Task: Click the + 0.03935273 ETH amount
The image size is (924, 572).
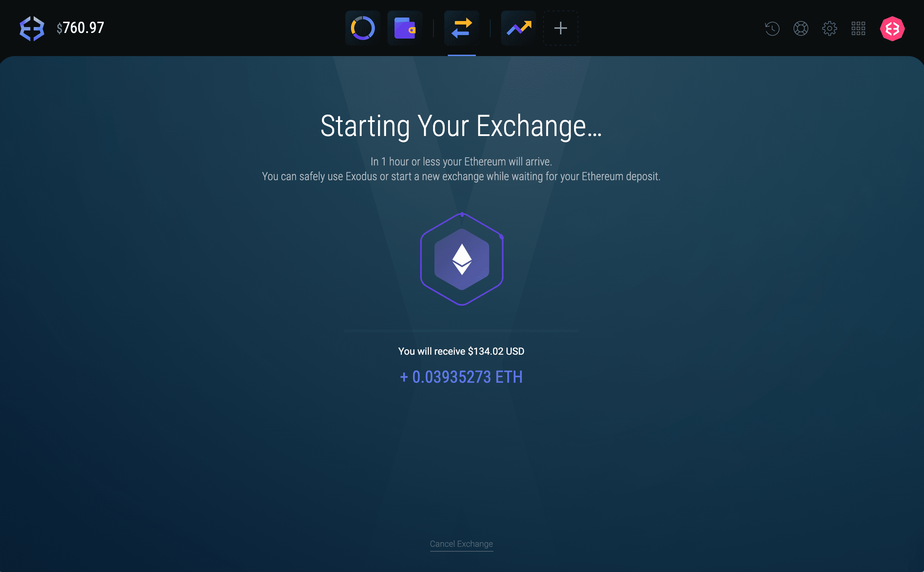Action: point(461,377)
